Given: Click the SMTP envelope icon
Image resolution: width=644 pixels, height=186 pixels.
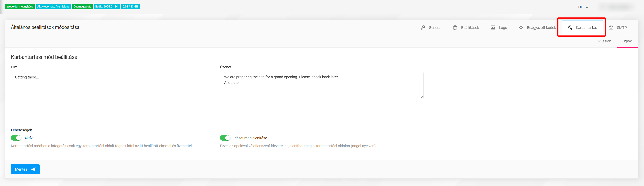Looking at the screenshot, I should click(x=611, y=28).
